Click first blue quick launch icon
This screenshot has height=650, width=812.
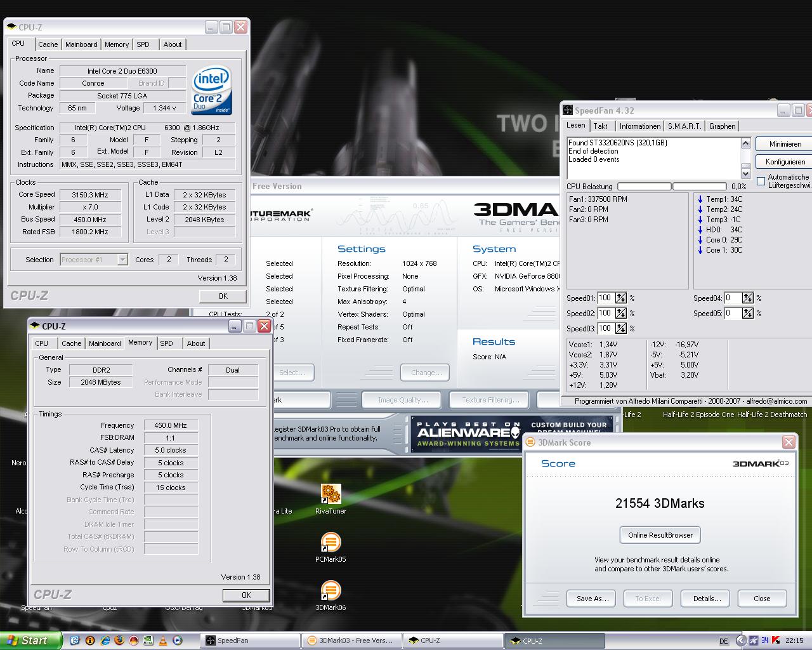coord(75,640)
